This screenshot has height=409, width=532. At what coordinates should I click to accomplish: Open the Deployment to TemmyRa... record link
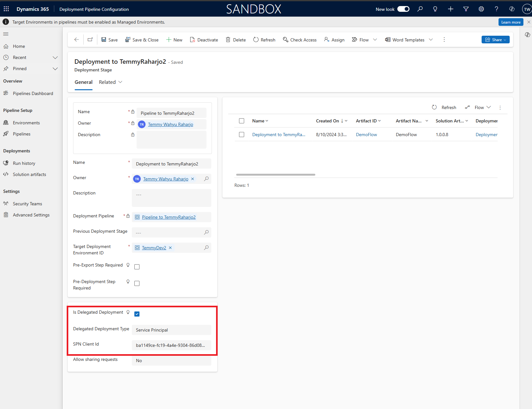point(279,135)
